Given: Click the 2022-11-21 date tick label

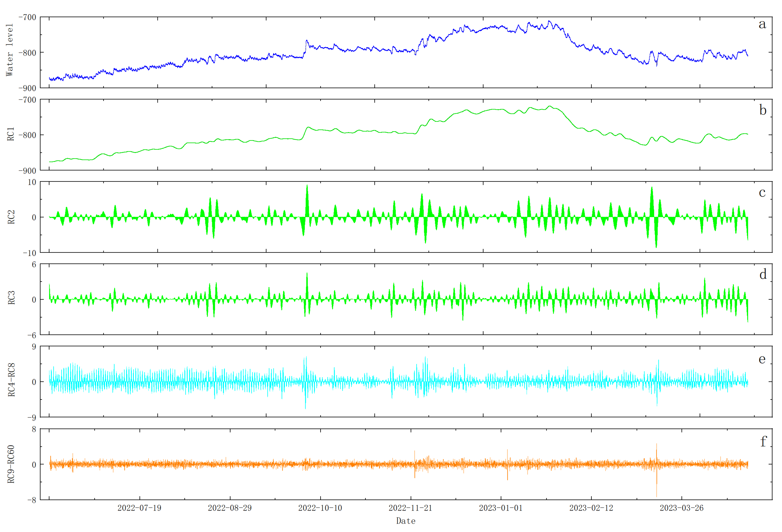Looking at the screenshot, I should (410, 508).
